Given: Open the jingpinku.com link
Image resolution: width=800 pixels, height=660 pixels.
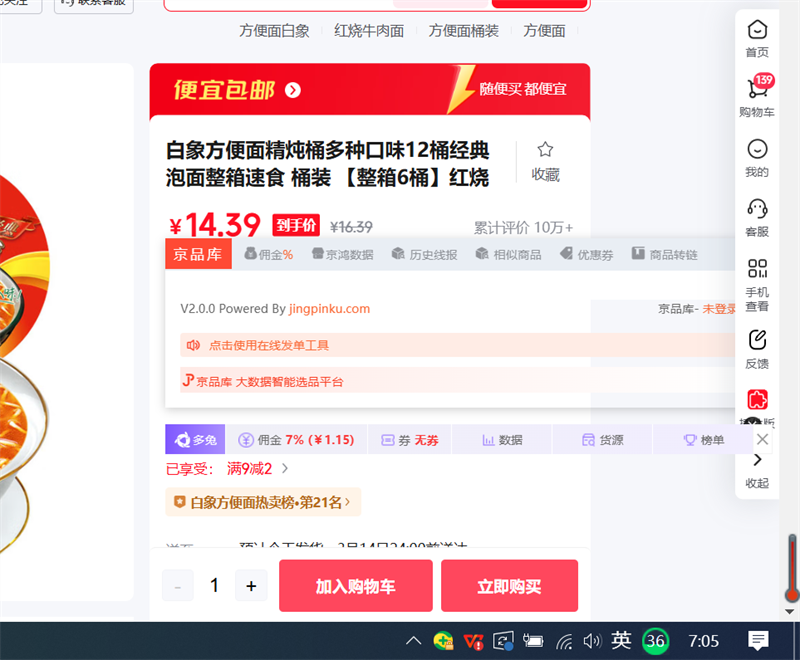Looking at the screenshot, I should [x=329, y=309].
